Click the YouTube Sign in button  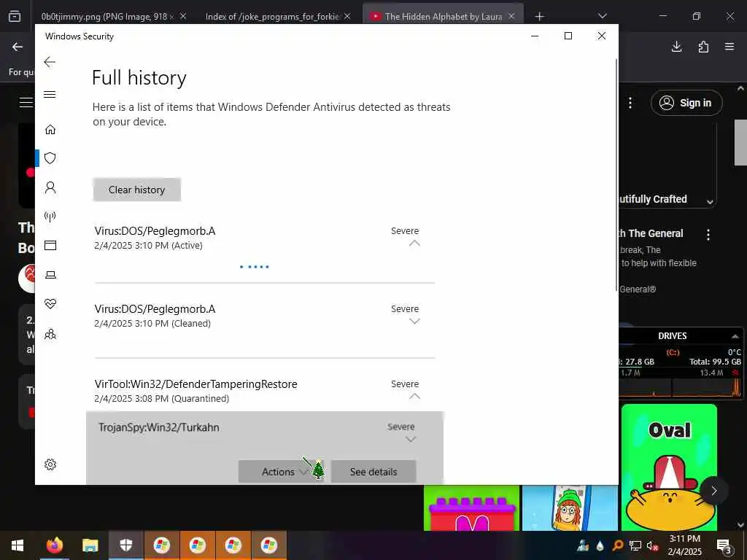click(686, 103)
